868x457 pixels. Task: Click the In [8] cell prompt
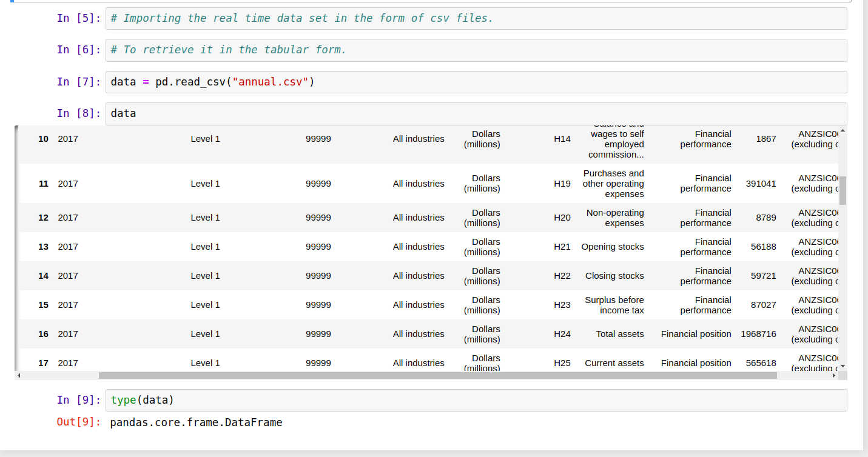(x=79, y=113)
